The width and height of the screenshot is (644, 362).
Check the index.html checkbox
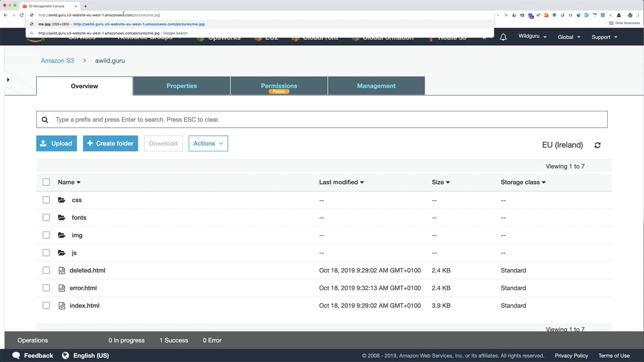click(46, 306)
